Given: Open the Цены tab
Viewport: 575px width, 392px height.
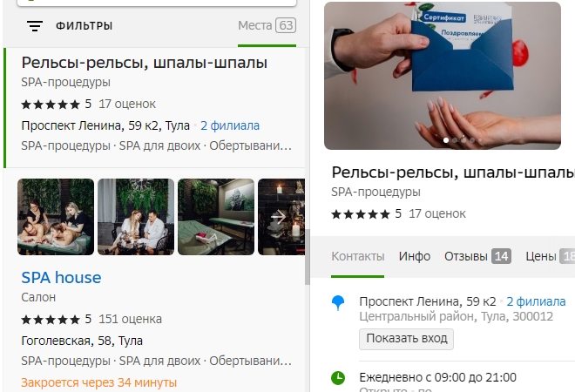Looking at the screenshot, I should pos(550,256).
